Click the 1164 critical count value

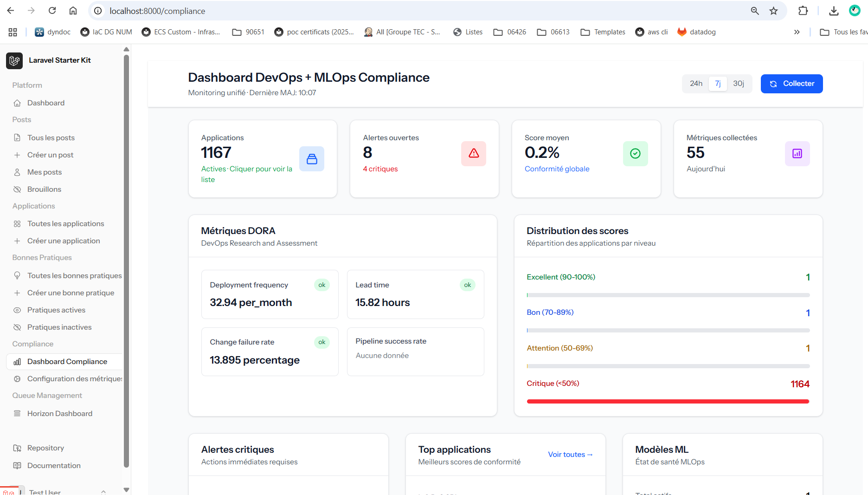pos(800,384)
